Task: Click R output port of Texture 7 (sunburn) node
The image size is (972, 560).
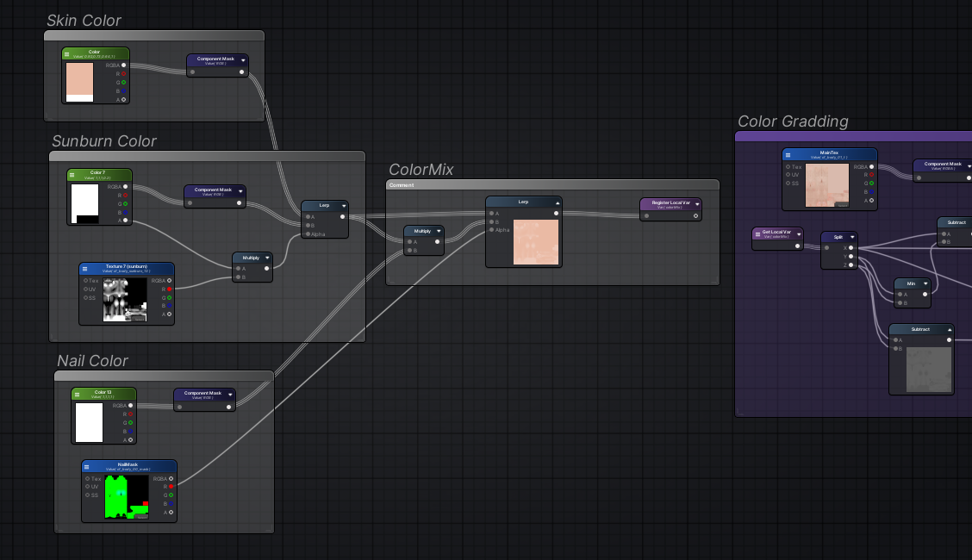Action: point(169,289)
